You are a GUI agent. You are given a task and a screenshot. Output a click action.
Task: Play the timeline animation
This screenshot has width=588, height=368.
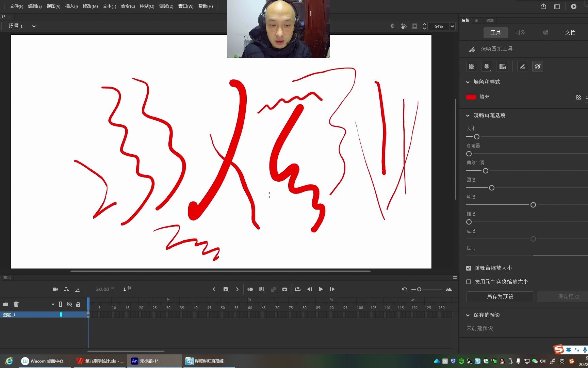coord(321,289)
